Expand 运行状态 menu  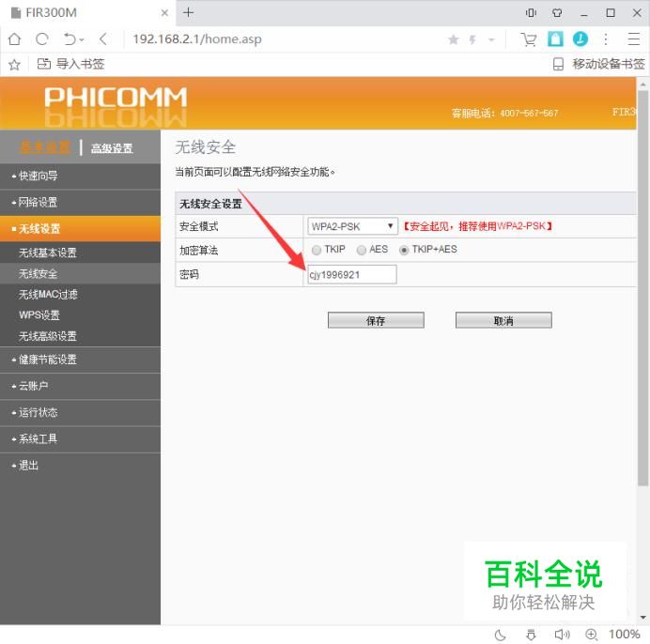tap(80, 412)
